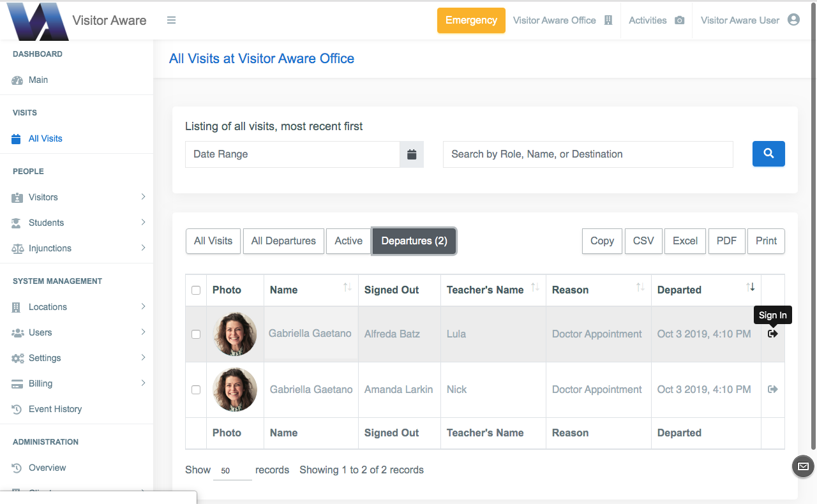Open the user profile avatar icon
Image resolution: width=817 pixels, height=504 pixels.
click(x=793, y=20)
